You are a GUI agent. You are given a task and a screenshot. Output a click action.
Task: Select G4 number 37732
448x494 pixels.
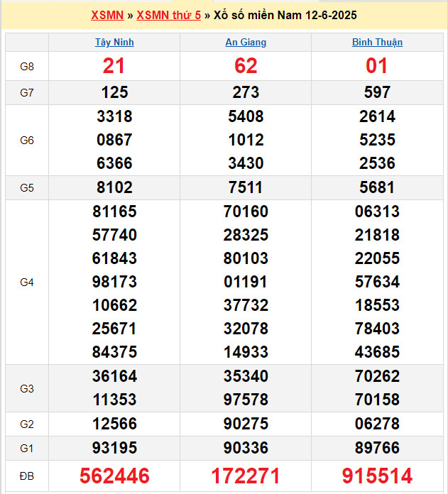pos(246,305)
